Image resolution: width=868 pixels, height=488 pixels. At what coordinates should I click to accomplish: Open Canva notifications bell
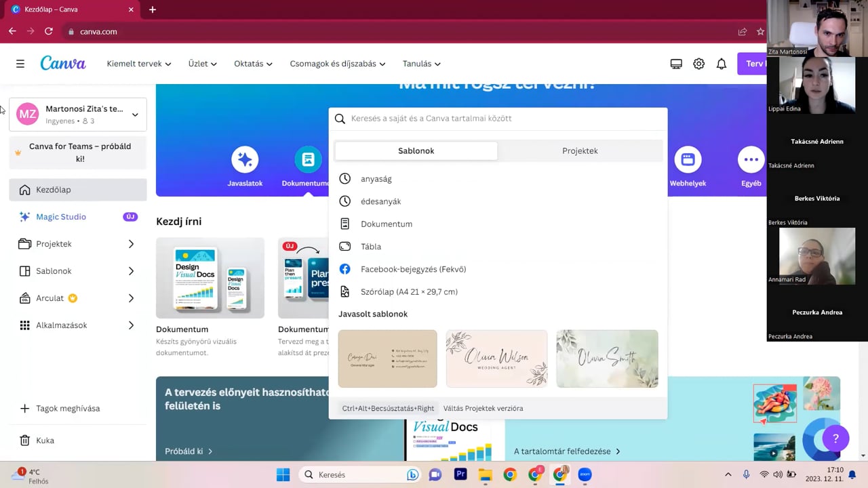722,64
